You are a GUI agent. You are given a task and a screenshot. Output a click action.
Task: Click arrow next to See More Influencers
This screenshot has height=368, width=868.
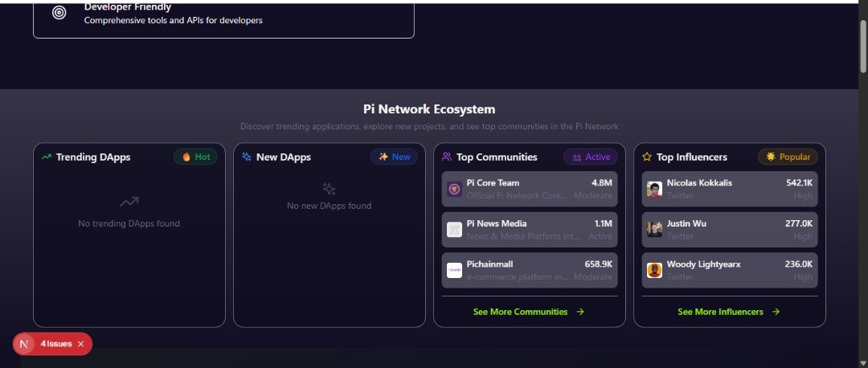(776, 312)
